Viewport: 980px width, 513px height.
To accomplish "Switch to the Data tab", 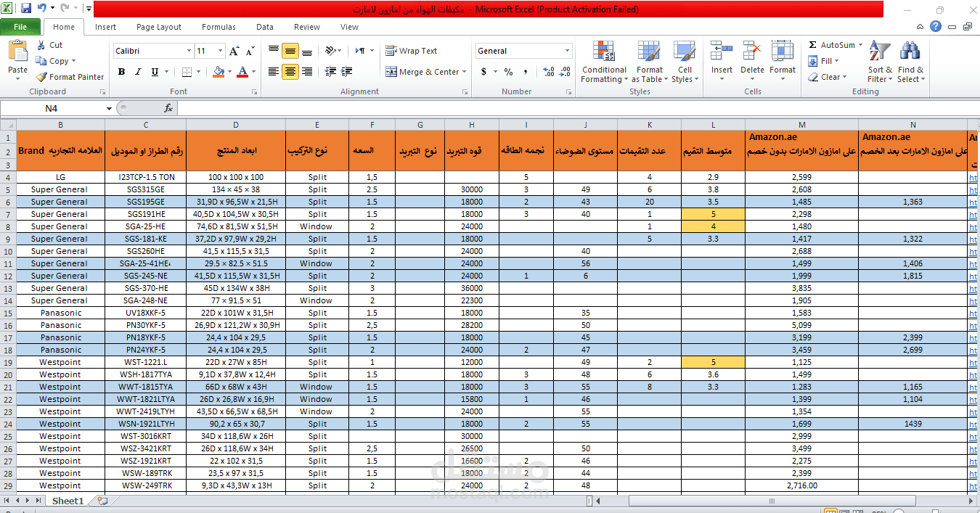I will pyautogui.click(x=265, y=27).
